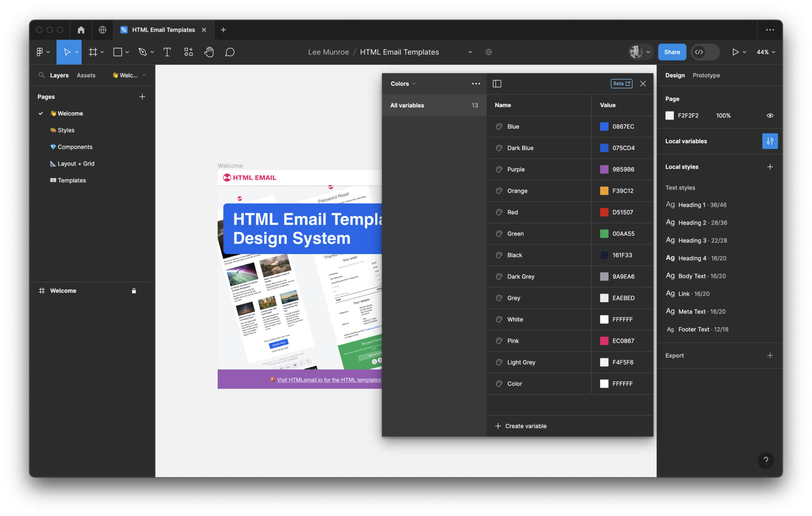The height and width of the screenshot is (516, 812).
Task: Select the Dark Grey variable name
Action: (x=520, y=276)
